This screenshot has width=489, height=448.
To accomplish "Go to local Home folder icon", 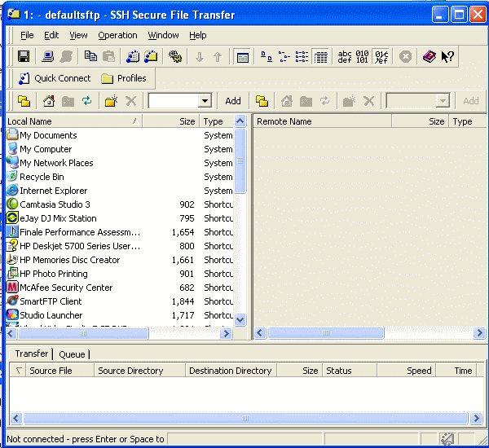I will 49,101.
